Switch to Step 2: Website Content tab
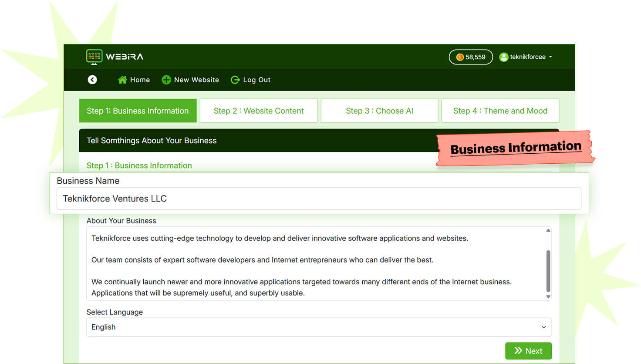 pos(259,111)
